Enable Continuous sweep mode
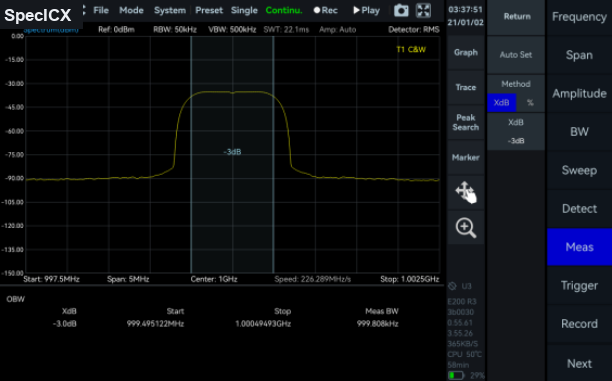612x381 pixels. pyautogui.click(x=284, y=11)
